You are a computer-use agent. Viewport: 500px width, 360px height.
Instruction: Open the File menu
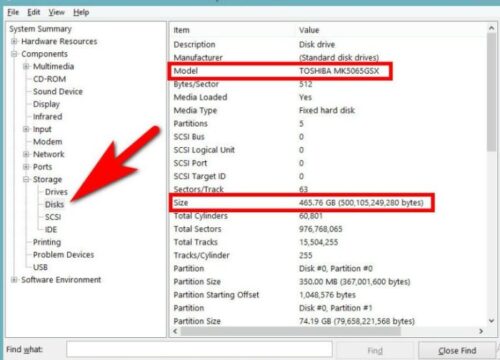[x=13, y=12]
